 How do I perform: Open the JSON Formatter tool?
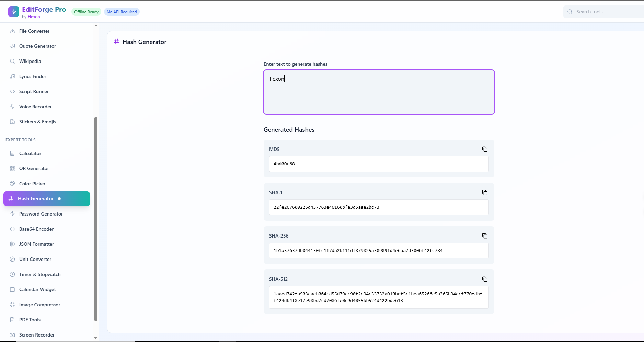tap(47, 244)
